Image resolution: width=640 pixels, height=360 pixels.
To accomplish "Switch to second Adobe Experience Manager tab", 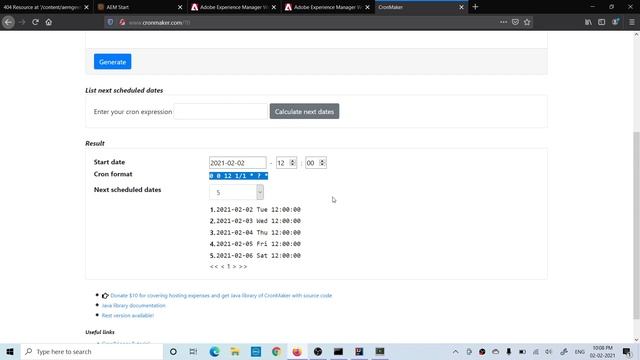I will click(233, 7).
